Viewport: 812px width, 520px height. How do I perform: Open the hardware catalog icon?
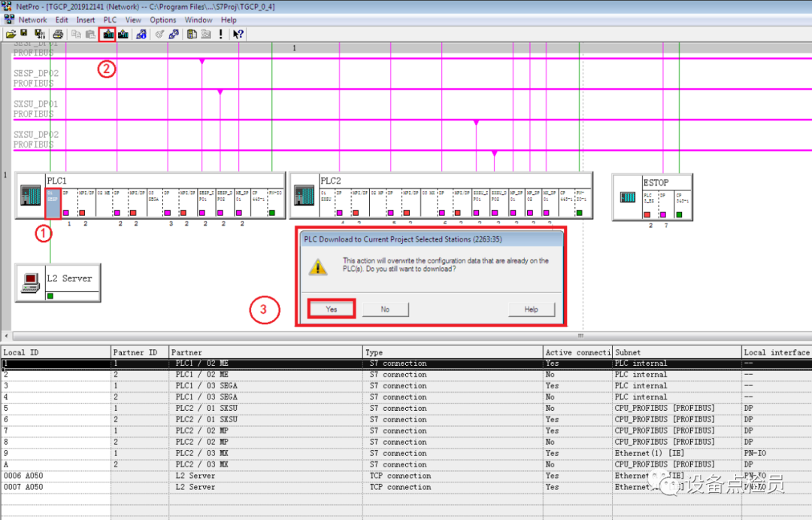tap(192, 34)
